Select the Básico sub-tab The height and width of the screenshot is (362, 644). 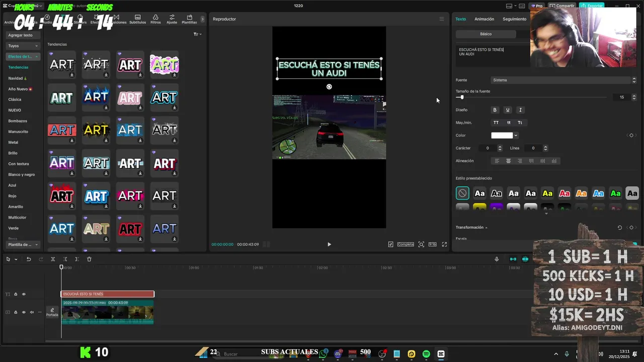coord(486,34)
